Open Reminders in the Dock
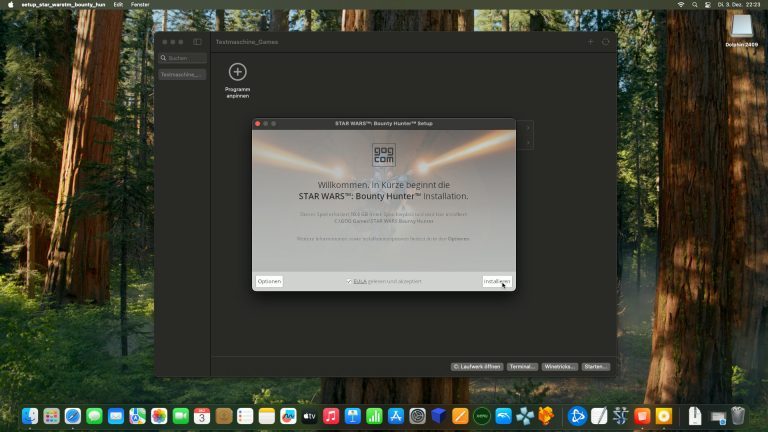This screenshot has width=768, height=432. click(x=245, y=416)
